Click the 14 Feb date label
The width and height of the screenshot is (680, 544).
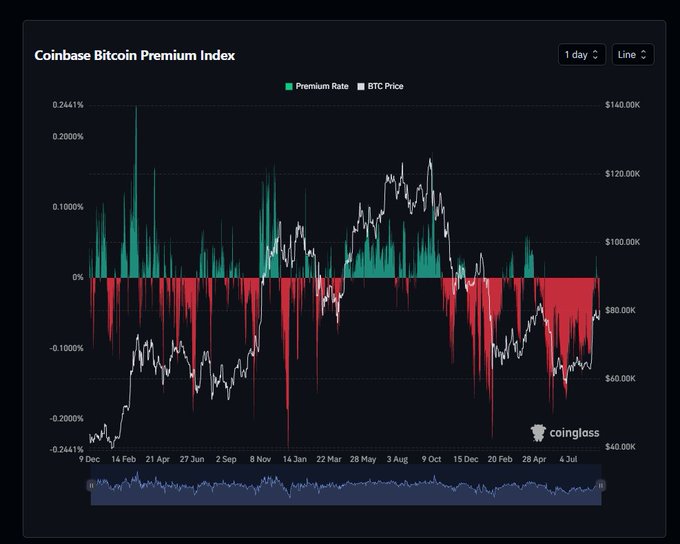point(124,459)
